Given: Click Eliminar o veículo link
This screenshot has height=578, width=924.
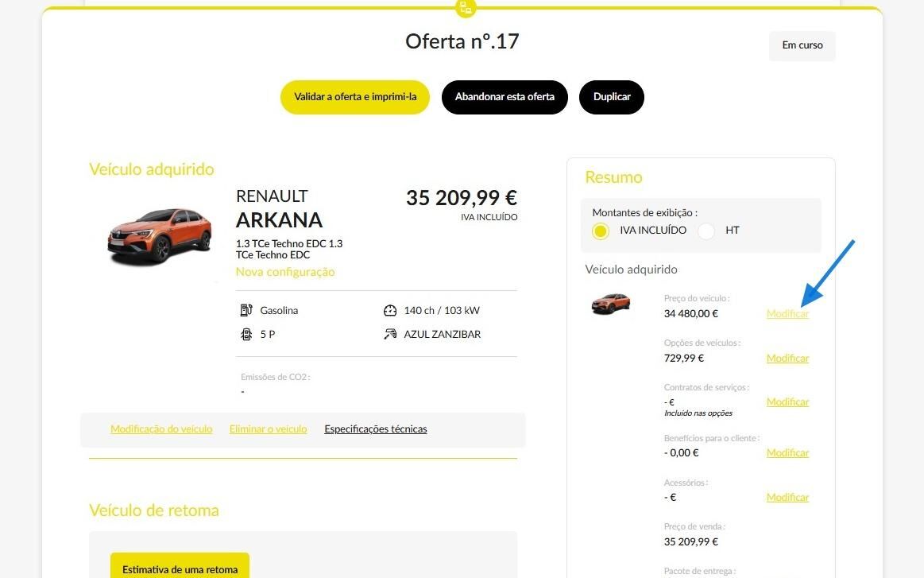Looking at the screenshot, I should [x=268, y=429].
